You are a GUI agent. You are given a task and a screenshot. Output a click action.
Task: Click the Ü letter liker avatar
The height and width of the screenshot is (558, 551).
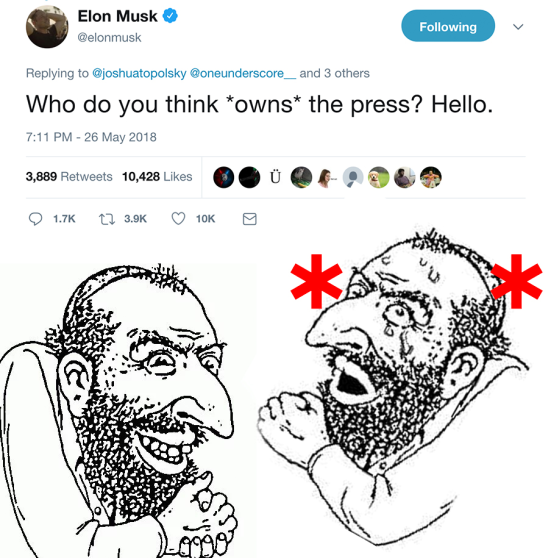click(275, 177)
